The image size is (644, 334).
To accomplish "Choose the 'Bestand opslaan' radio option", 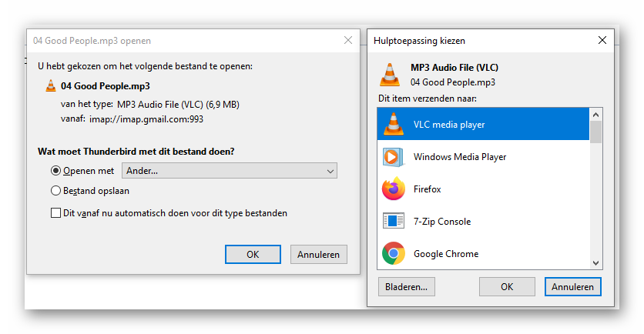I will (55, 190).
